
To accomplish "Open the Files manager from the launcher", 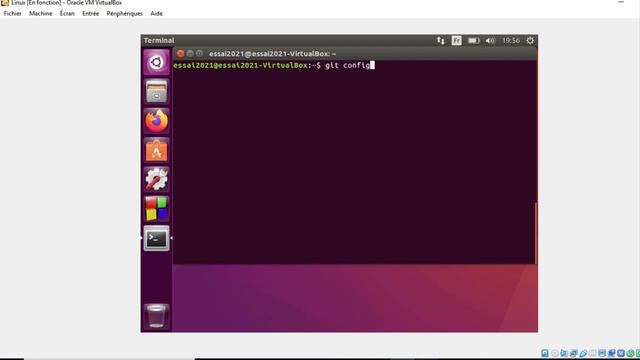I will (156, 91).
